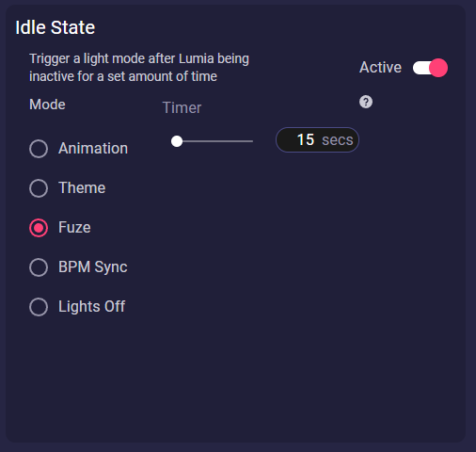This screenshot has height=452, width=476.
Task: Click the Idle State heading
Action: pos(56,27)
